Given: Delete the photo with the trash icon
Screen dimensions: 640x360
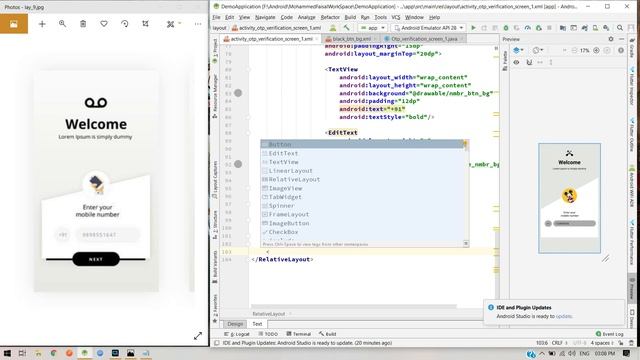Looking at the screenshot, I should point(83,24).
